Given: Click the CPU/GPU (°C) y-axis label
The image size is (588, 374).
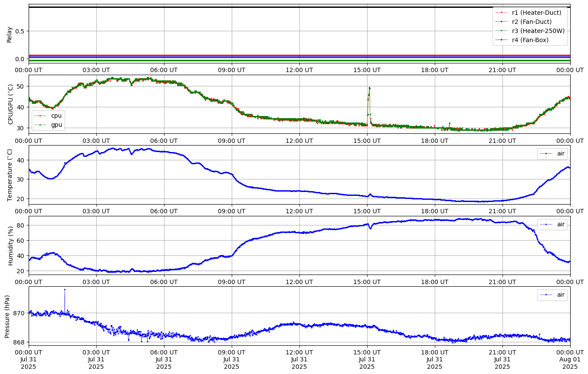Looking at the screenshot, I should tap(10, 104).
